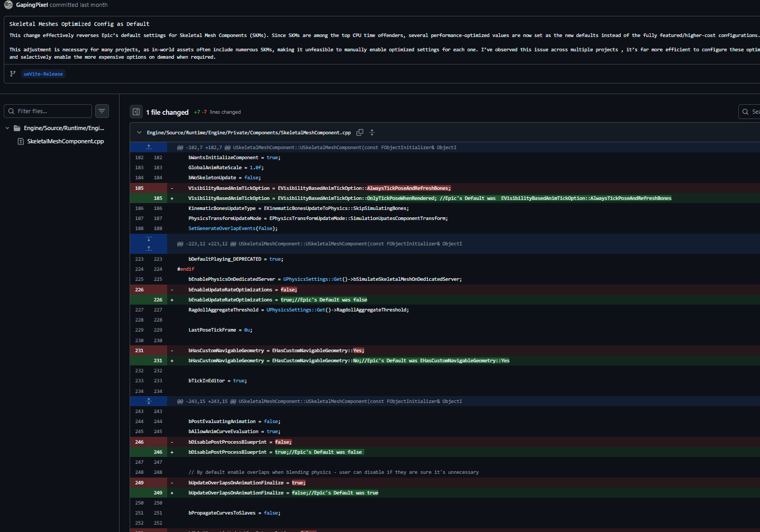The image size is (760, 532).
Task: Click the GapingPixel committer name
Action: pyautogui.click(x=32, y=5)
